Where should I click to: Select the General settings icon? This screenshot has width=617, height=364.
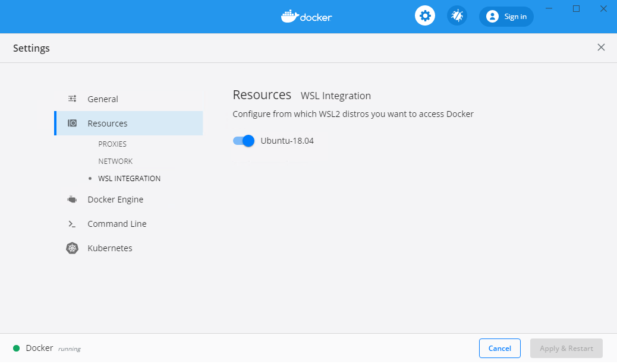coord(72,99)
